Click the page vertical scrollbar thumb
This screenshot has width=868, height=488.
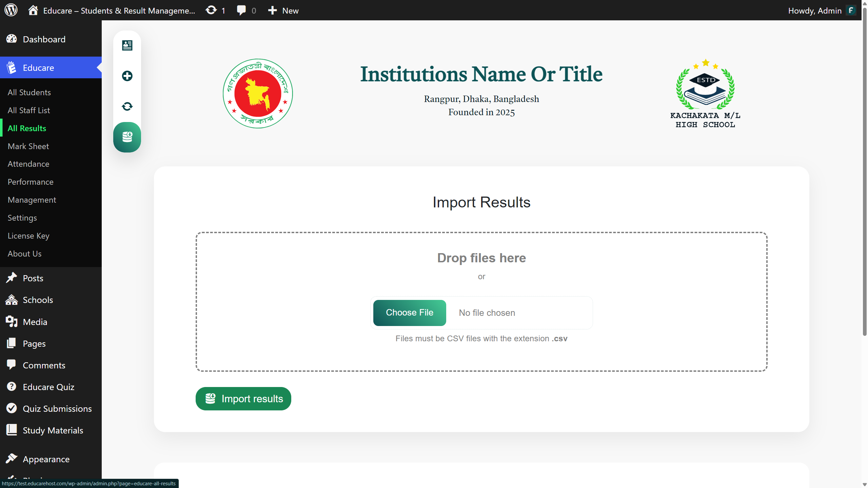click(865, 171)
